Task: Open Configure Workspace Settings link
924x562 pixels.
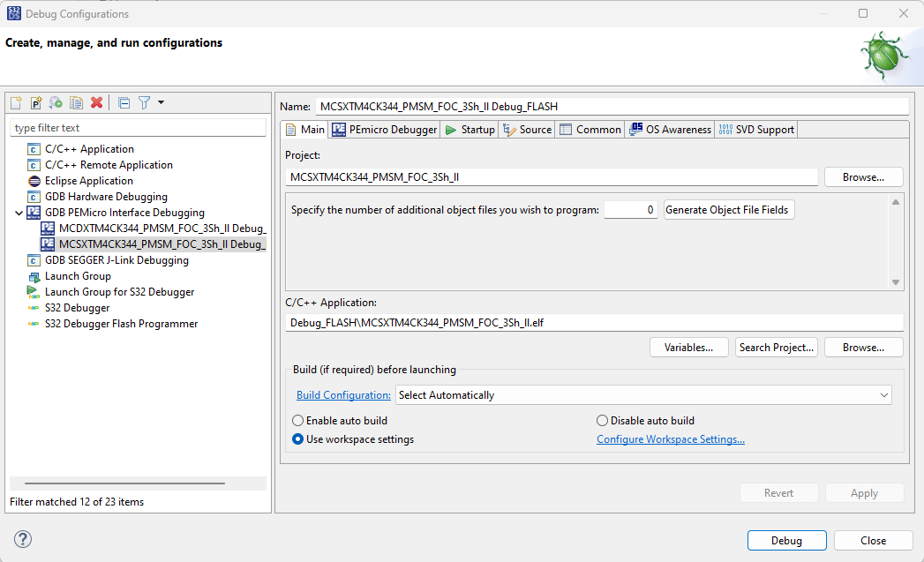Action: tap(670, 439)
